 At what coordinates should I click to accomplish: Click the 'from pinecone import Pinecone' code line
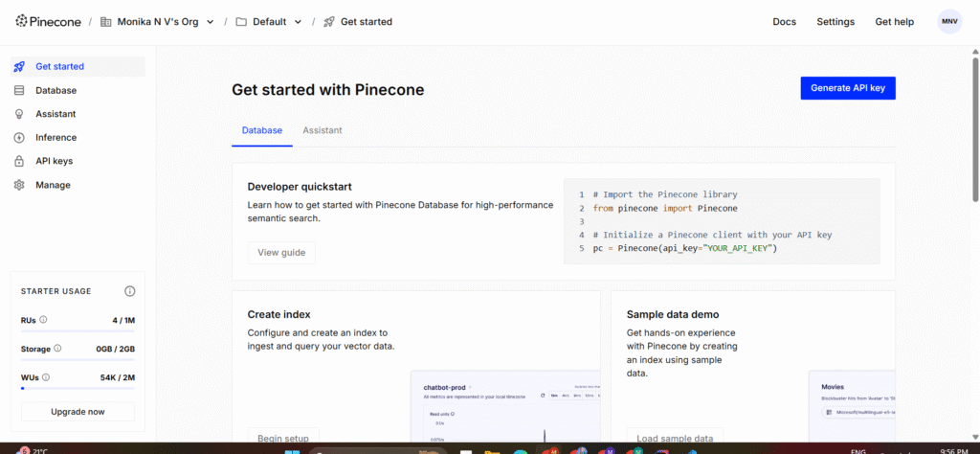tap(665, 208)
